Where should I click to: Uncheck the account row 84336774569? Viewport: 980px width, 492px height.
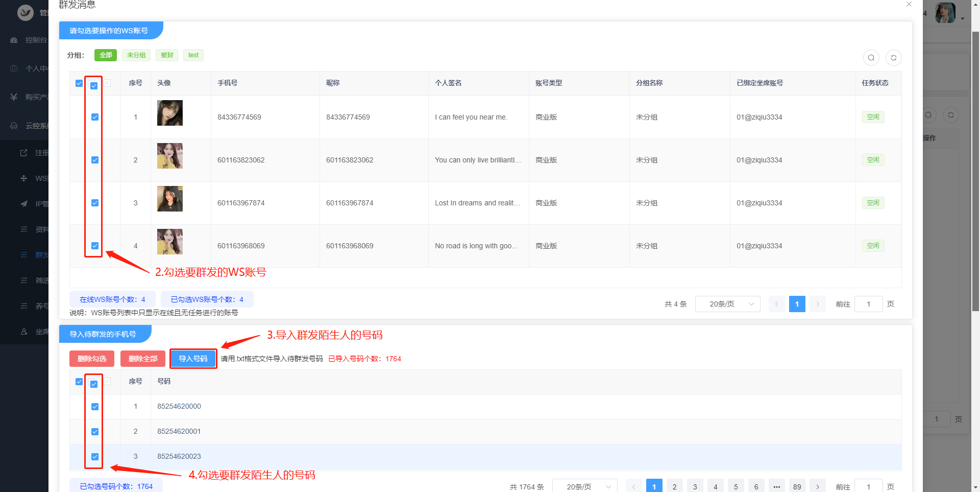95,117
